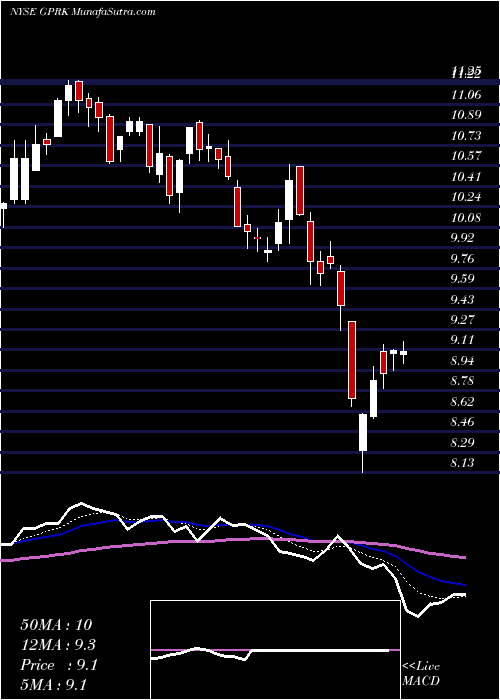
Task: Click the 8.46 price axis label
Action: (462, 422)
